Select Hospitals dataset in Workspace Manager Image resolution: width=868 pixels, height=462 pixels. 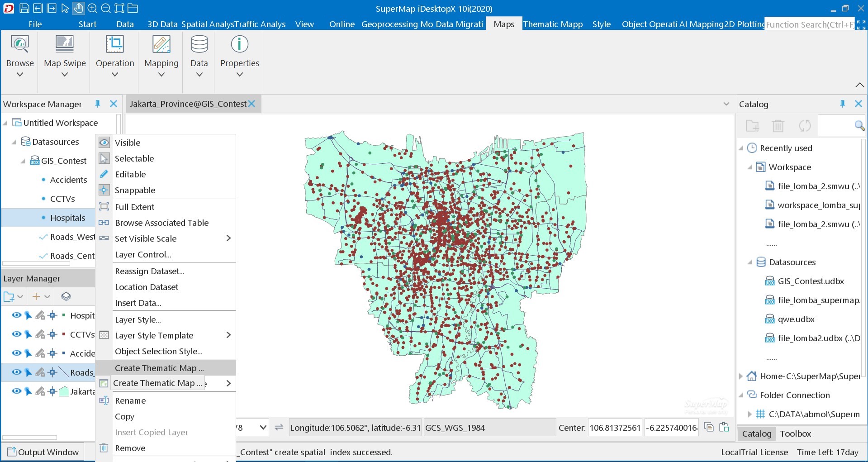tap(67, 218)
